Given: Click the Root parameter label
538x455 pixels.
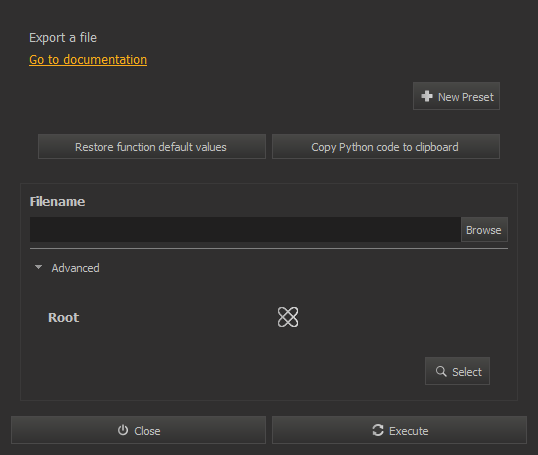Looking at the screenshot, I should coord(63,317).
